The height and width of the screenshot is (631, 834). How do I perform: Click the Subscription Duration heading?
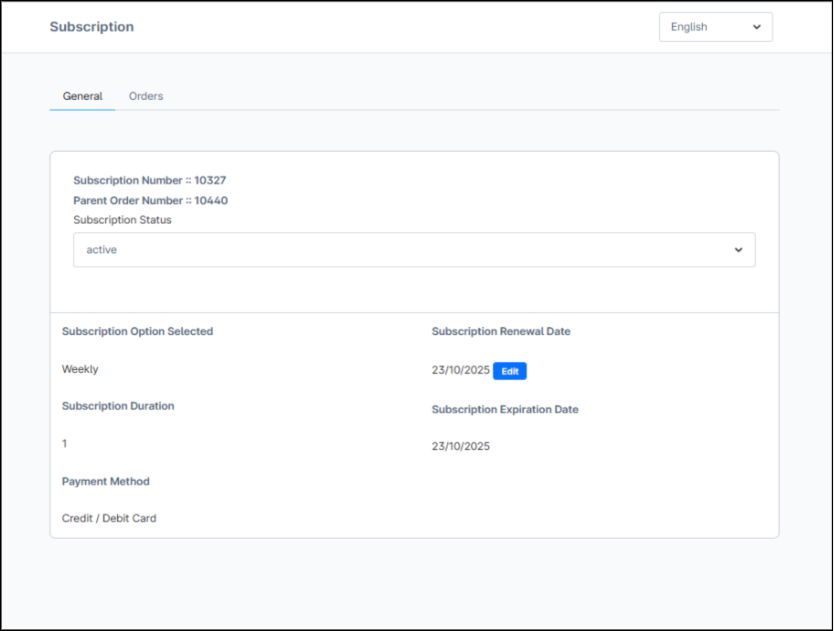click(118, 406)
